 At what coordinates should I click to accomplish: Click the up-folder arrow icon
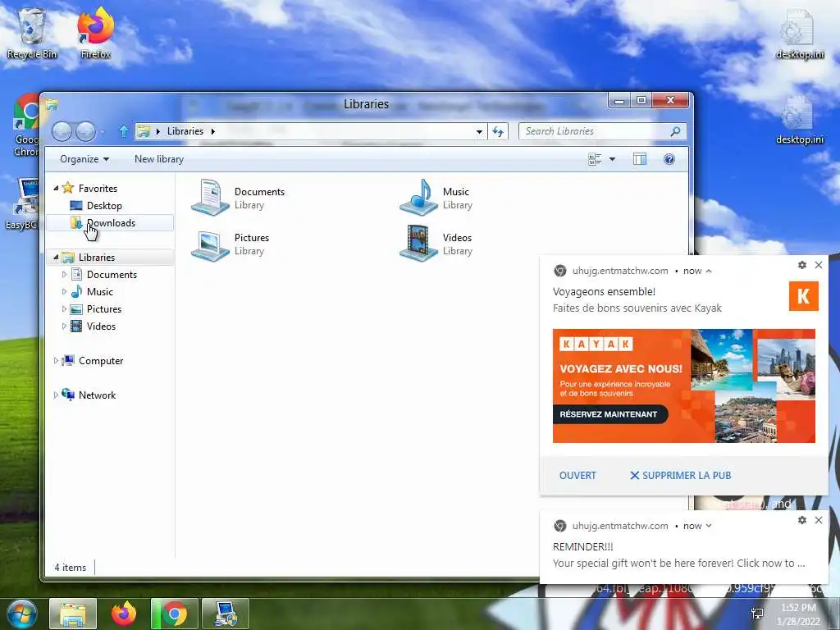123,131
